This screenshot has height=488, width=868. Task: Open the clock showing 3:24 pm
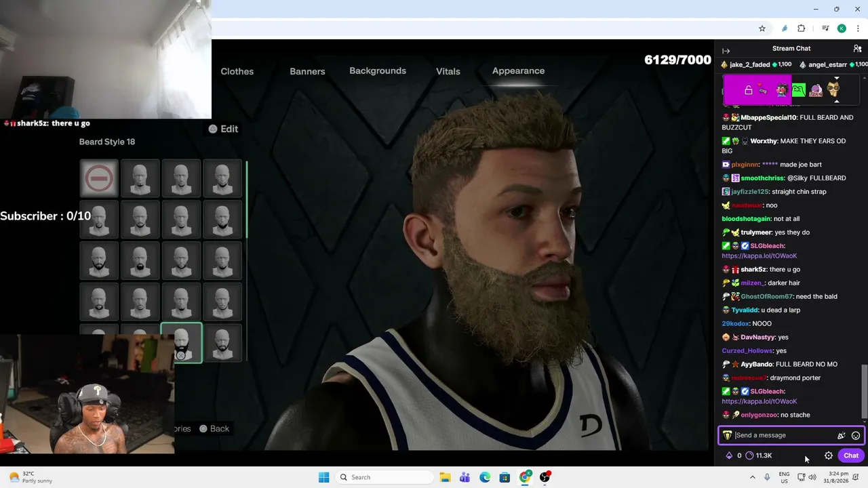pyautogui.click(x=837, y=477)
